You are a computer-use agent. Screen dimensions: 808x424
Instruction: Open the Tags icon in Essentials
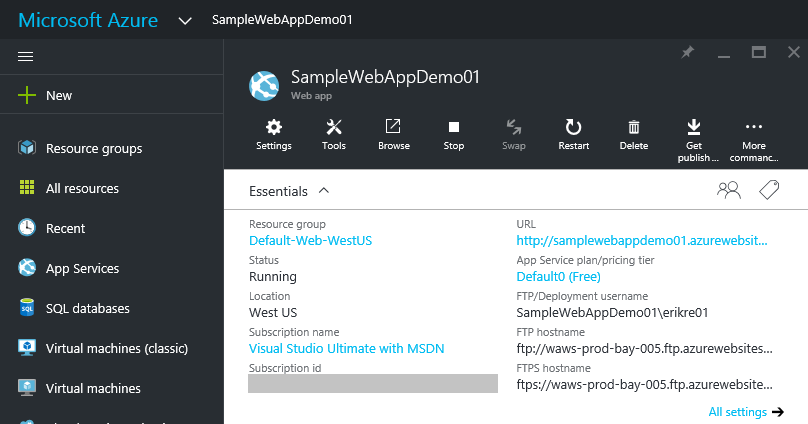[768, 190]
